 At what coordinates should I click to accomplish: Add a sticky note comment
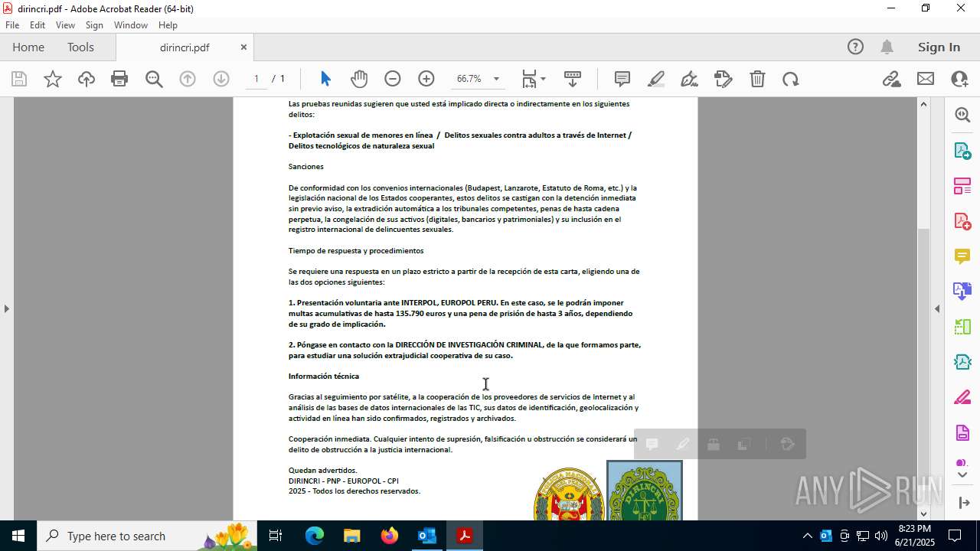622,79
